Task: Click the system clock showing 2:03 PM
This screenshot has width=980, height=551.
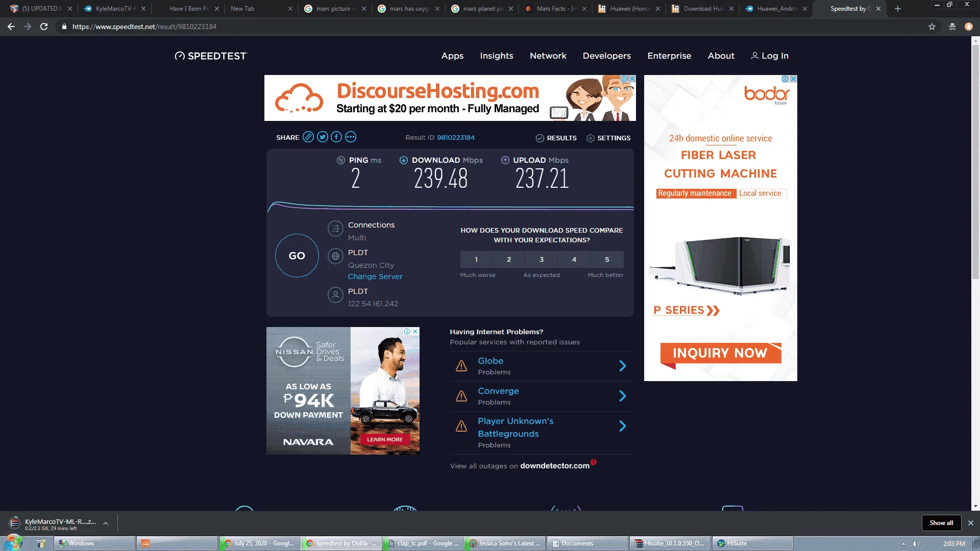Action: 954,544
